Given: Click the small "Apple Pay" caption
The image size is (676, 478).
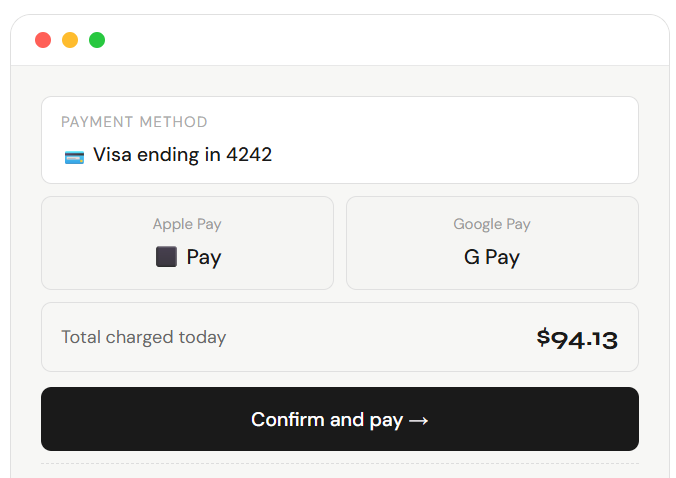Looking at the screenshot, I should pos(187,225).
